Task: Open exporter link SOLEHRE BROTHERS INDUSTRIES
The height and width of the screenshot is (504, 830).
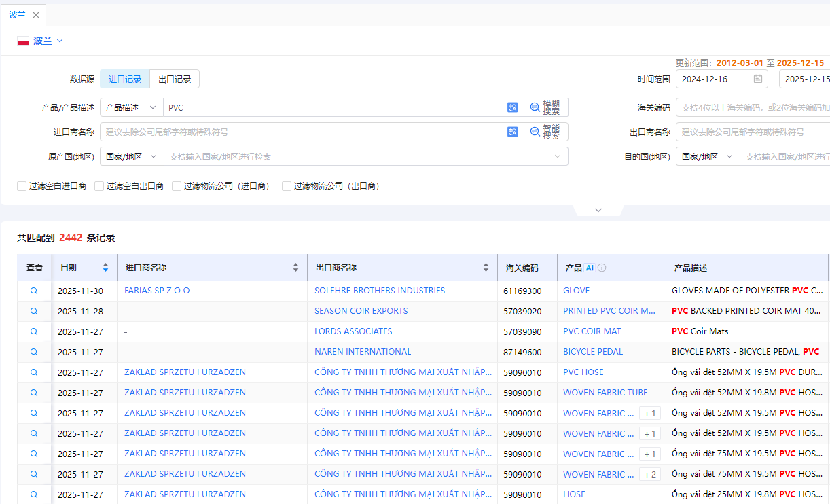Action: point(379,290)
